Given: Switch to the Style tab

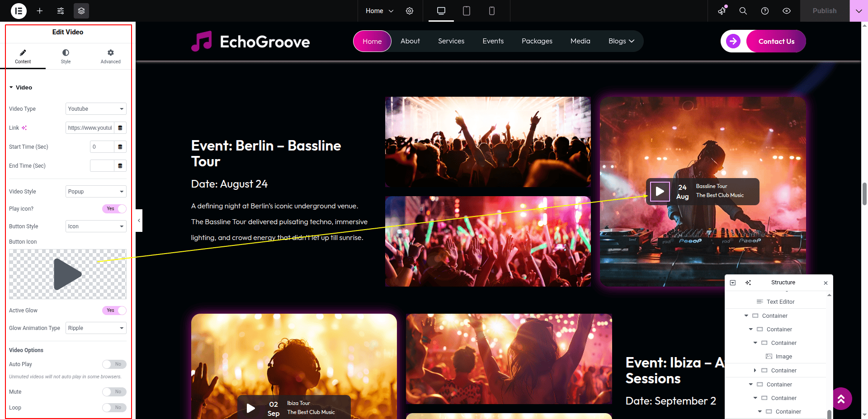Looking at the screenshot, I should [x=66, y=56].
